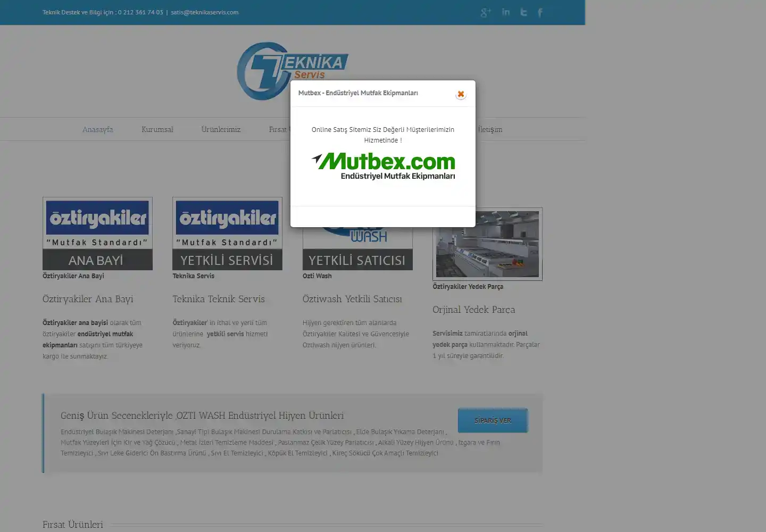The height and width of the screenshot is (532, 766).
Task: Click the industrial kitchen spare parts photo
Action: pos(487,244)
